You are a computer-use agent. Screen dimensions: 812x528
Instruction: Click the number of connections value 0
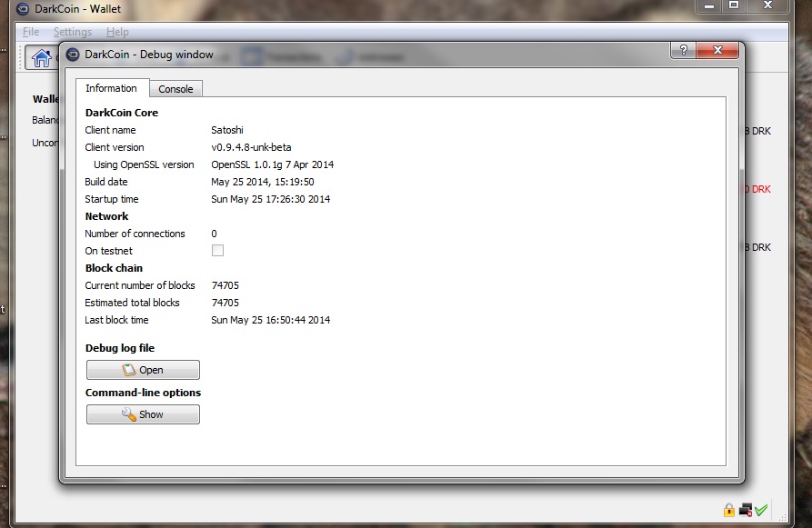(214, 234)
